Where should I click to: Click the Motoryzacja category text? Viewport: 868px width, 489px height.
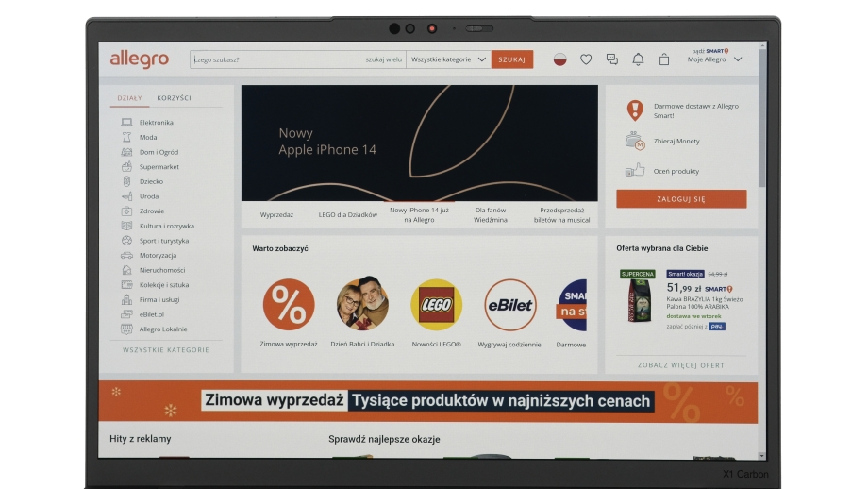pos(158,255)
